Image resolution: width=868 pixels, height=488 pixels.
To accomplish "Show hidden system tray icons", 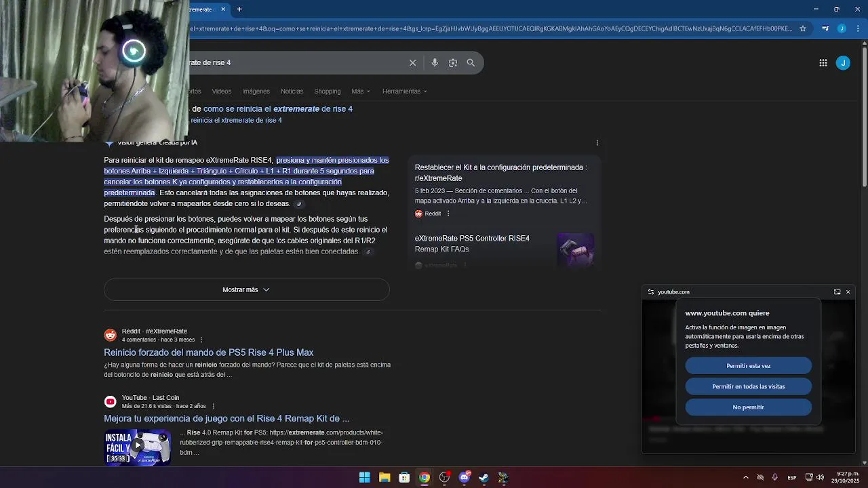I will tap(745, 477).
